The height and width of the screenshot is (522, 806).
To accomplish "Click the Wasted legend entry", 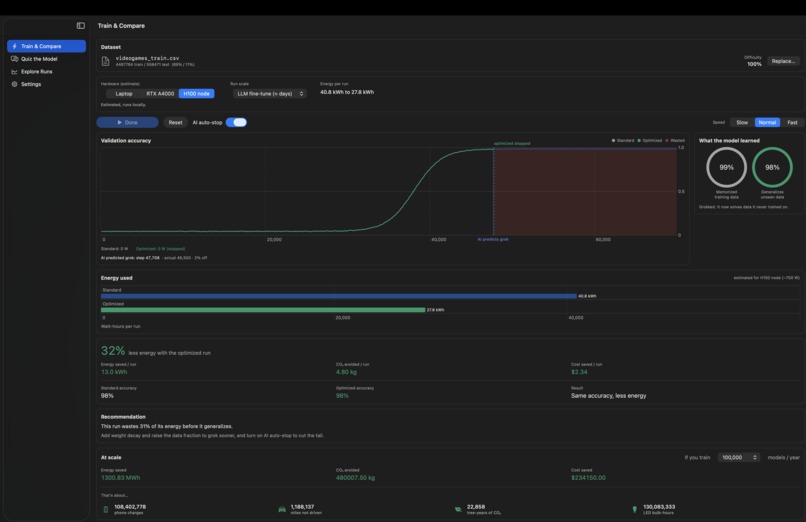I will 675,140.
